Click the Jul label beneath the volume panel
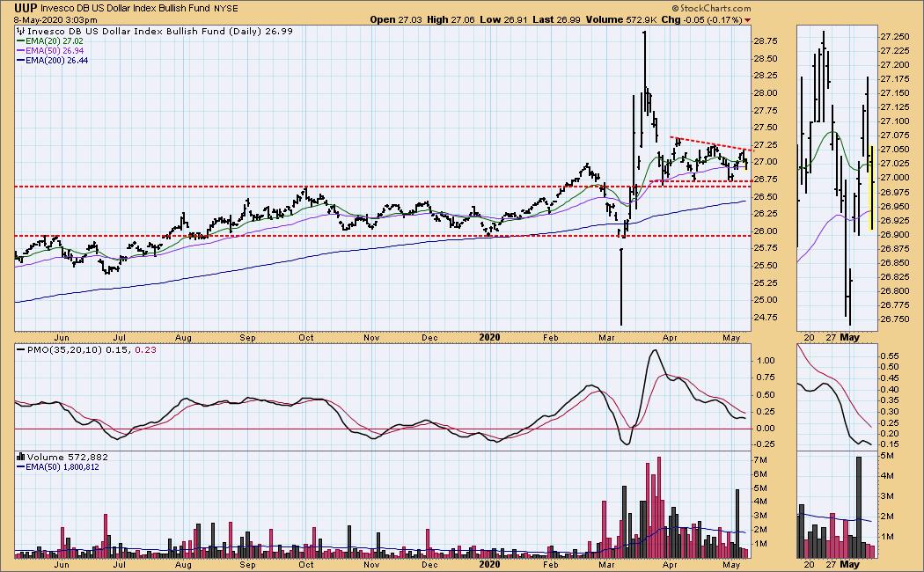The height and width of the screenshot is (572, 924). [x=120, y=564]
